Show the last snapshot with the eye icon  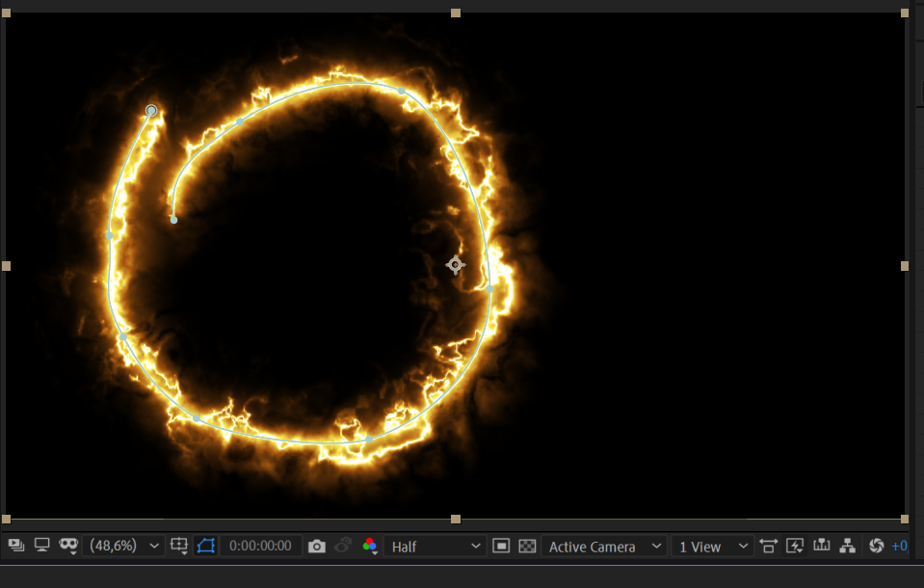(x=344, y=546)
